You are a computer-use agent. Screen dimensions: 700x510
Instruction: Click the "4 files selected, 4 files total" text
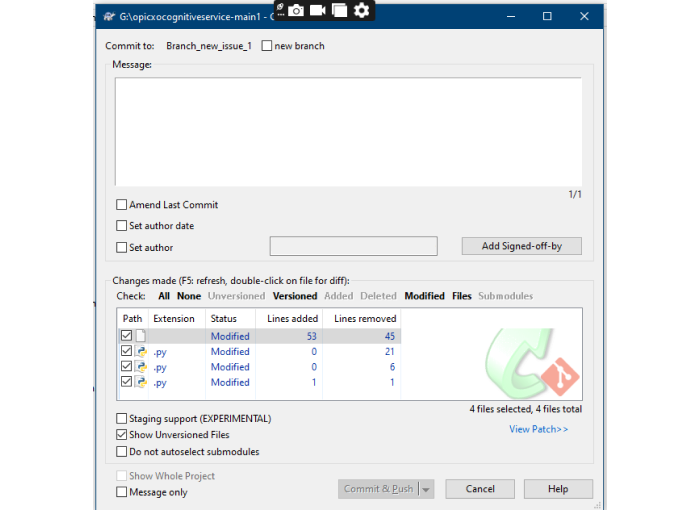coord(525,409)
